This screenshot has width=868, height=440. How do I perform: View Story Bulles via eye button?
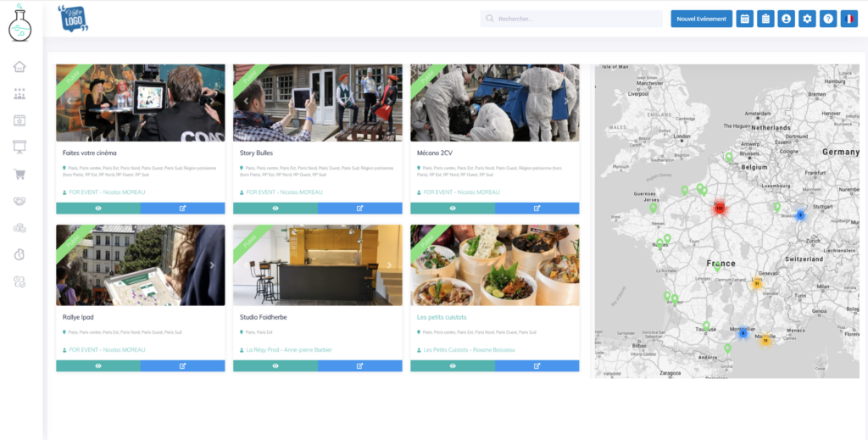pos(275,208)
